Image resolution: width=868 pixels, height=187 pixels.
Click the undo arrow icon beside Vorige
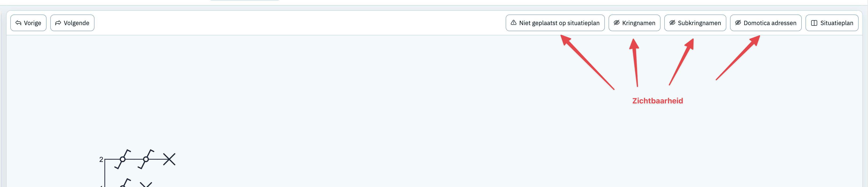click(19, 23)
